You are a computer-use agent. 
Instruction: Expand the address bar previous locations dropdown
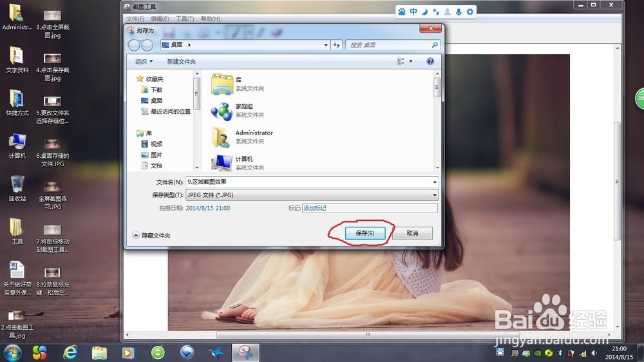click(x=326, y=45)
